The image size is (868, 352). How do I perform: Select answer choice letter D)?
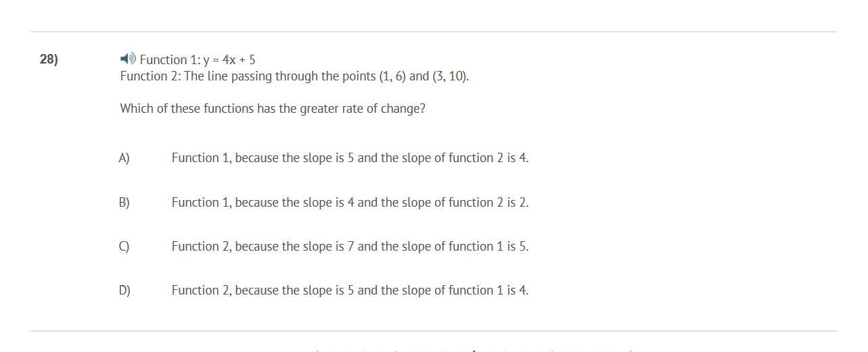coord(124,291)
